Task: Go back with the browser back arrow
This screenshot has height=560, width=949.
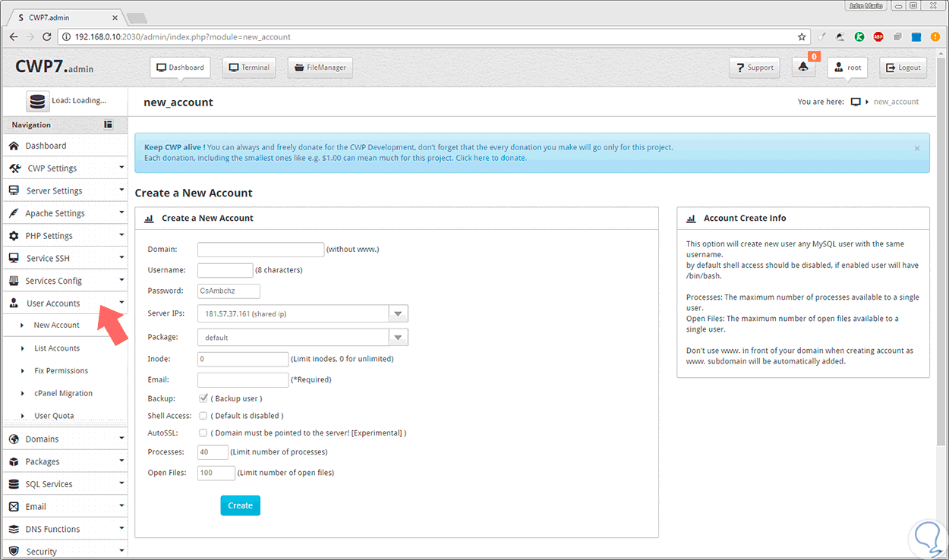Action: [14, 36]
